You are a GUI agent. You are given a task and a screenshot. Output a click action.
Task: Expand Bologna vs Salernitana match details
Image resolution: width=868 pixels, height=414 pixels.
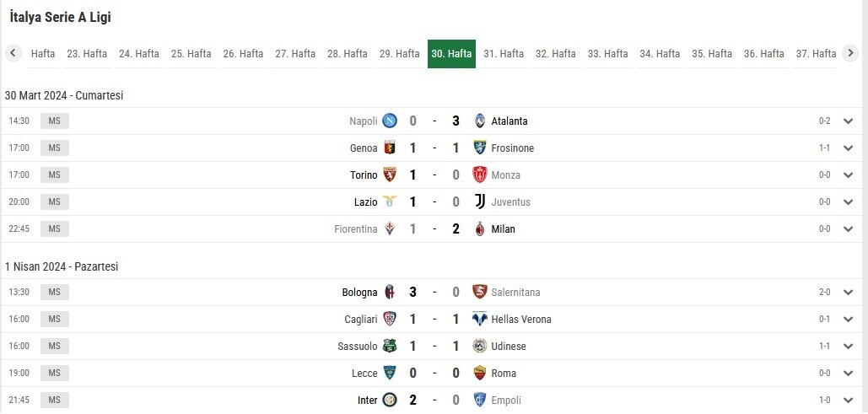[x=848, y=293]
